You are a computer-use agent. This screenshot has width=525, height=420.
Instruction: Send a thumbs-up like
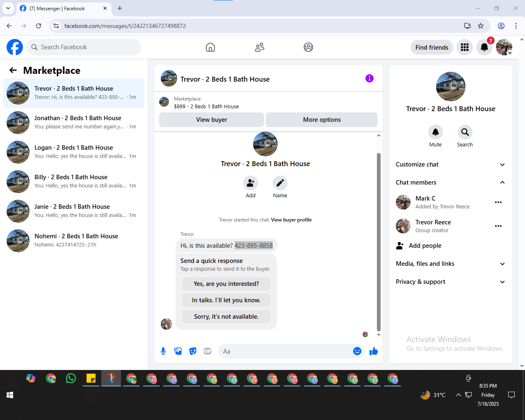point(374,351)
